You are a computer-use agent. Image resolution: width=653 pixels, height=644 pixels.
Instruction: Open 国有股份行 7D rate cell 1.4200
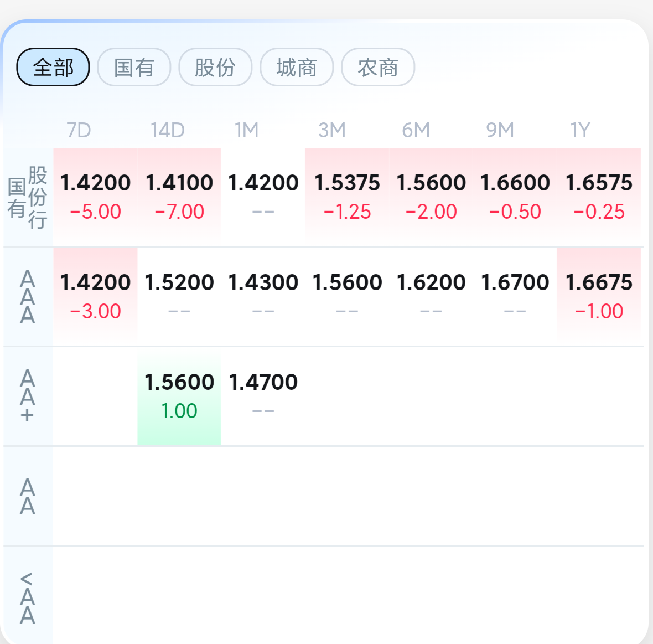95,197
